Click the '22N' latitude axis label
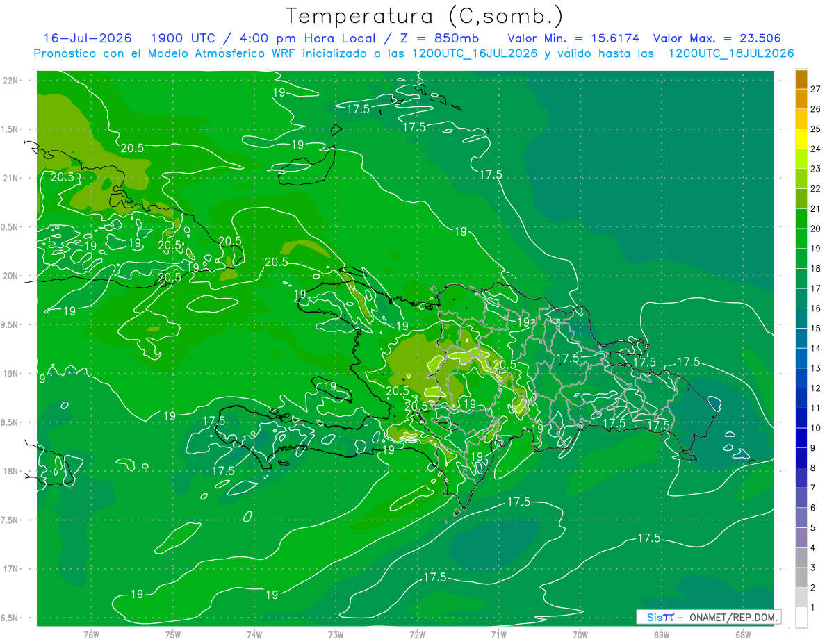 click(x=10, y=81)
